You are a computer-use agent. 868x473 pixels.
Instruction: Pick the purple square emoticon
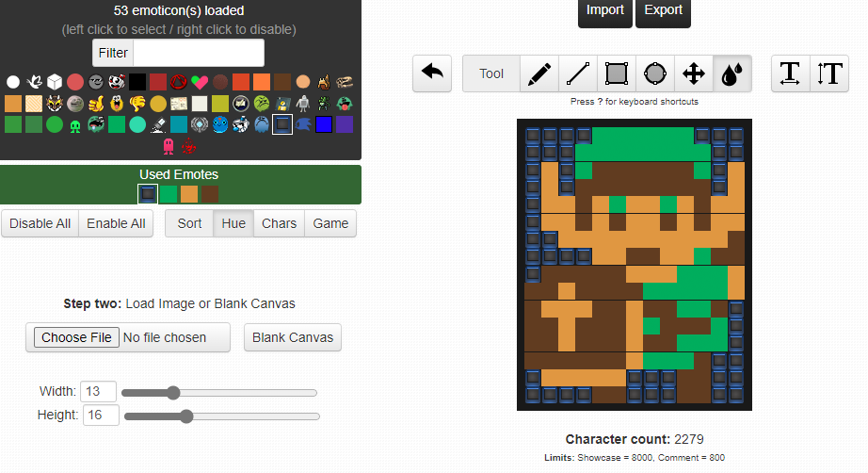[x=345, y=124]
